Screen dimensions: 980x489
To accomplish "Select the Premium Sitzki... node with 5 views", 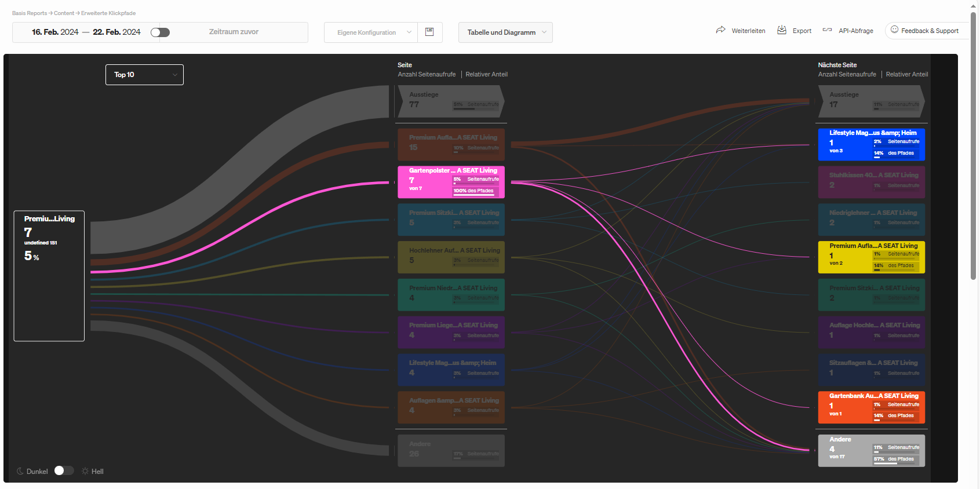I will click(451, 220).
